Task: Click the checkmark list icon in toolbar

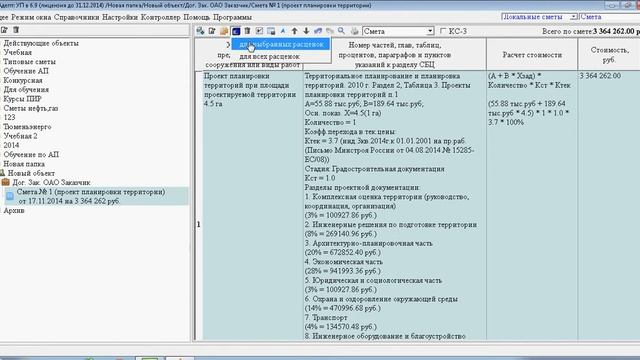Action: point(259,31)
